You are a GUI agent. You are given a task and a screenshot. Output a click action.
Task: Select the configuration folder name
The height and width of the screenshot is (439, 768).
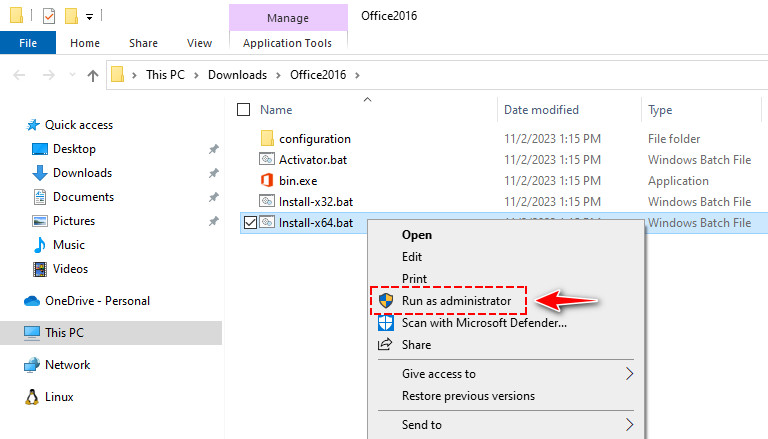pos(315,139)
